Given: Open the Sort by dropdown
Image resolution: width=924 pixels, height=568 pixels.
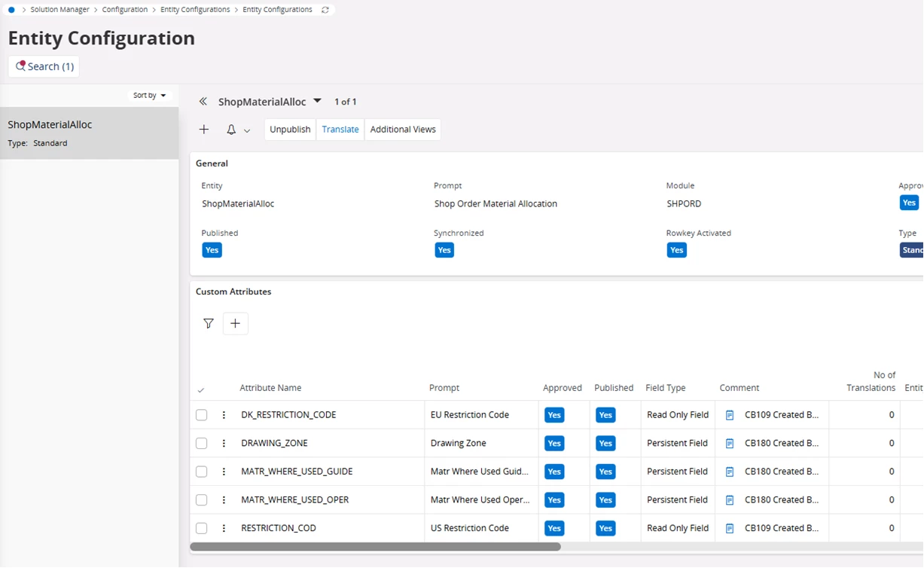Looking at the screenshot, I should pyautogui.click(x=149, y=96).
